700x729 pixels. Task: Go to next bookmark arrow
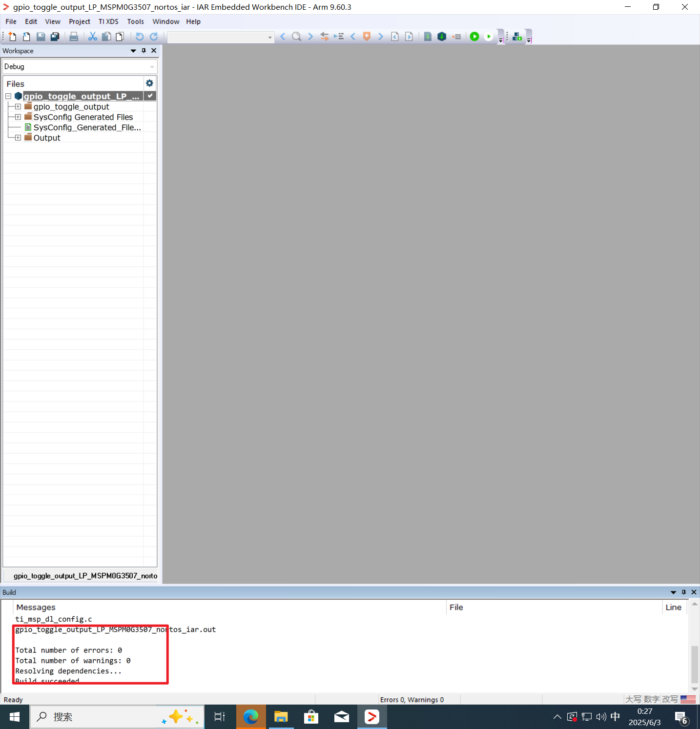pos(381,37)
